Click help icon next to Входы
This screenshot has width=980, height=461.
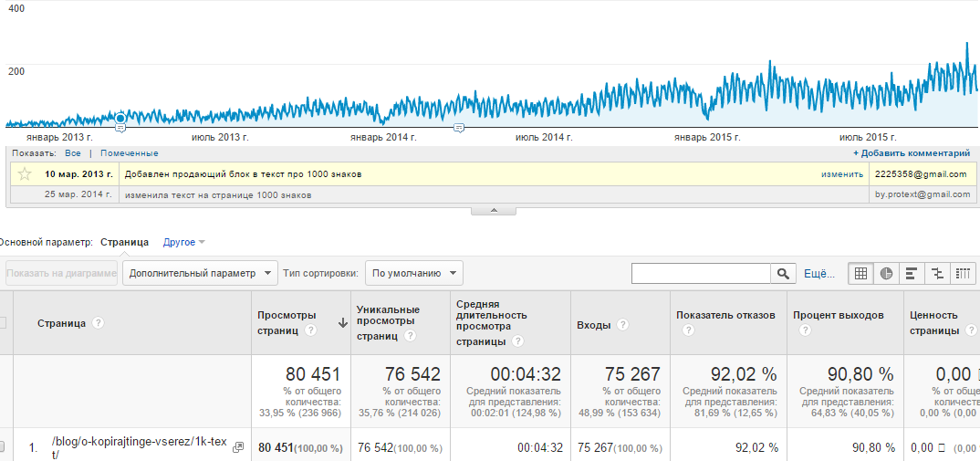(x=622, y=324)
